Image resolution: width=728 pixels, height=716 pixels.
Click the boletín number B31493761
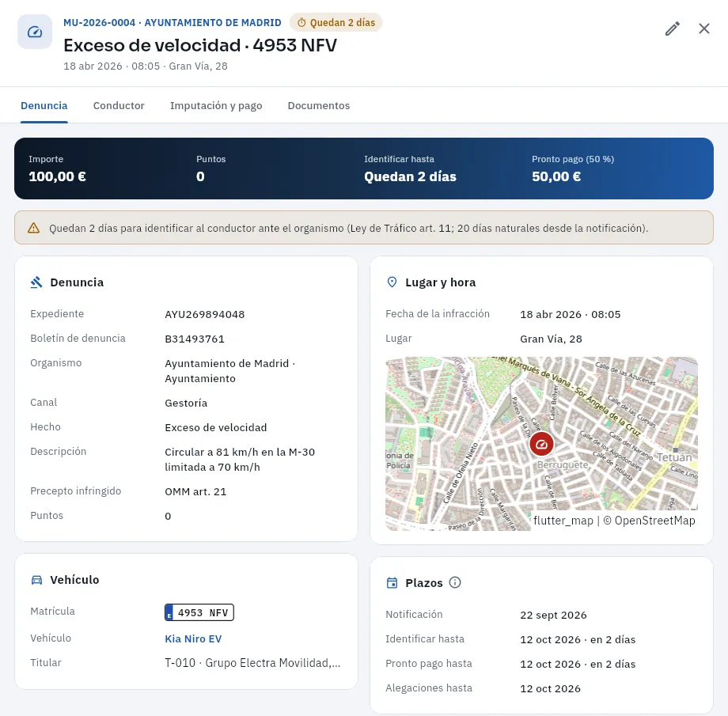click(x=195, y=339)
